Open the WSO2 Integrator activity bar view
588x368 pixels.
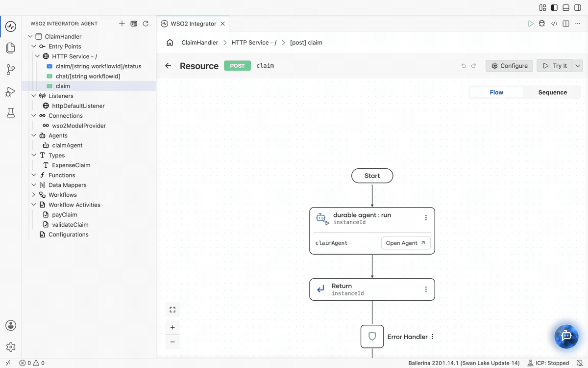[11, 26]
